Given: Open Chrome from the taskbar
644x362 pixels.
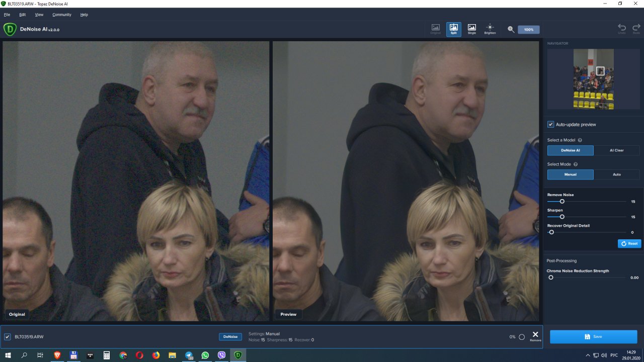Looking at the screenshot, I should (123, 355).
